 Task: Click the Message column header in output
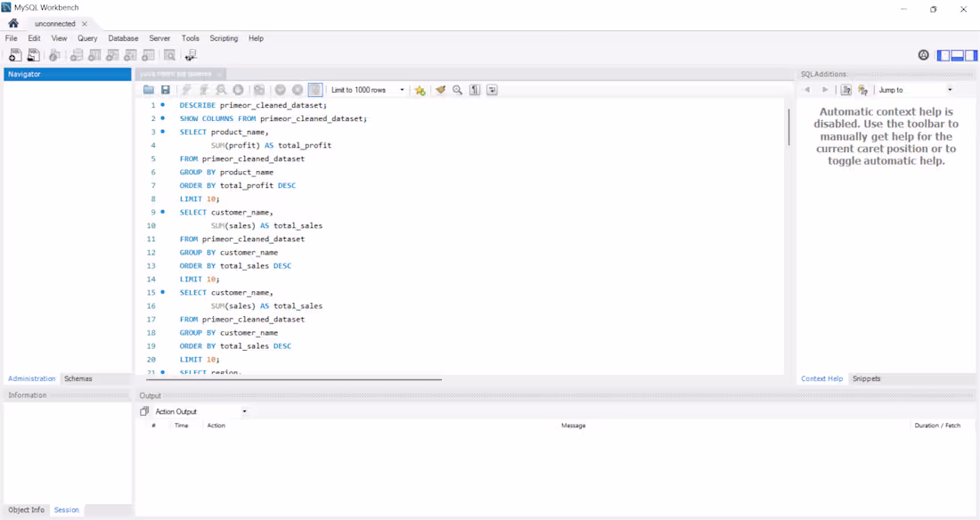[x=573, y=426]
